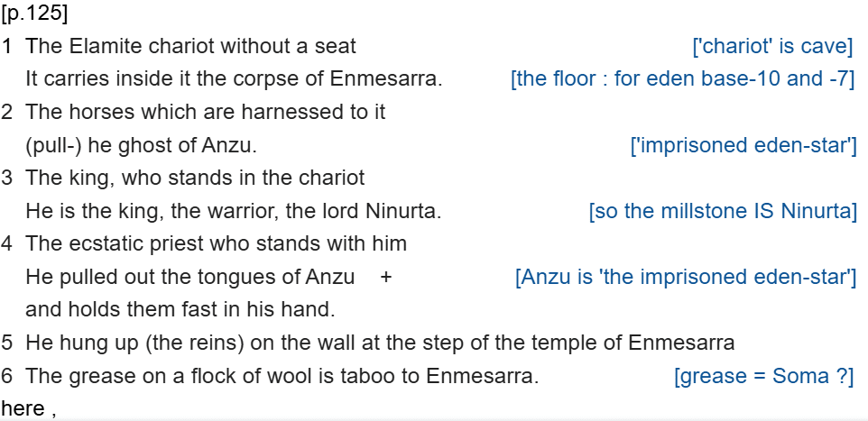Select the standalone blue note "['imprisoned eden-star']"
Screen dimensions: 868x421
click(x=743, y=145)
